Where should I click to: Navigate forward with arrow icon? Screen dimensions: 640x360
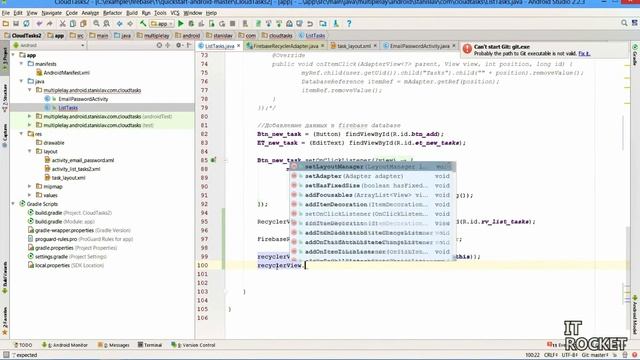tap(130, 24)
